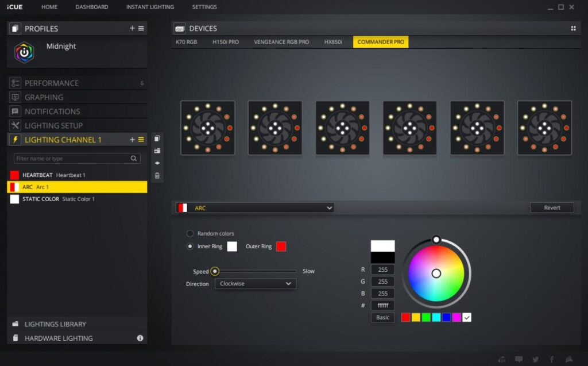588x366 pixels.
Task: Click the Speed slider handle
Action: point(215,271)
